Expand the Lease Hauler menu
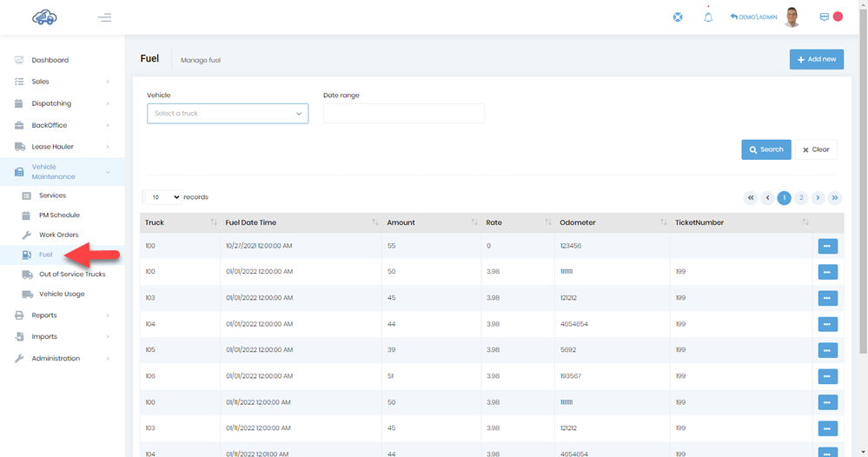 62,147
